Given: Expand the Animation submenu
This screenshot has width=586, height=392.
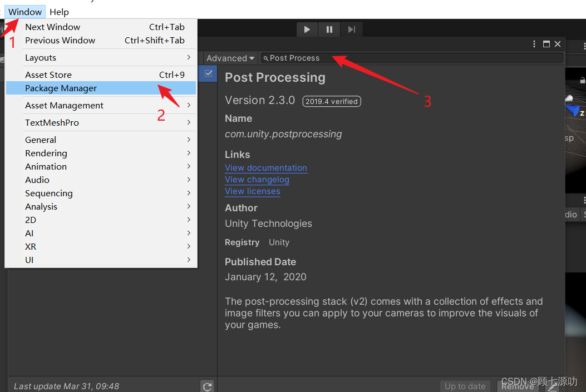Looking at the screenshot, I should coord(101,166).
